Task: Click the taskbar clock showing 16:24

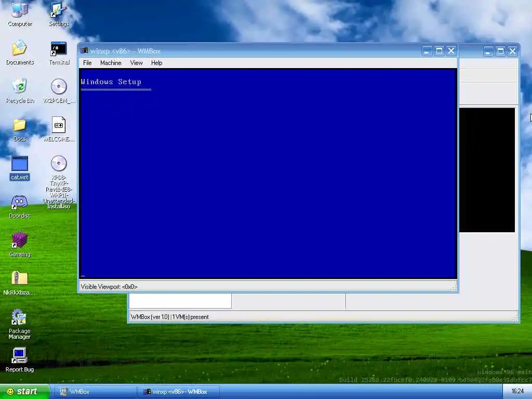Action: (x=517, y=392)
